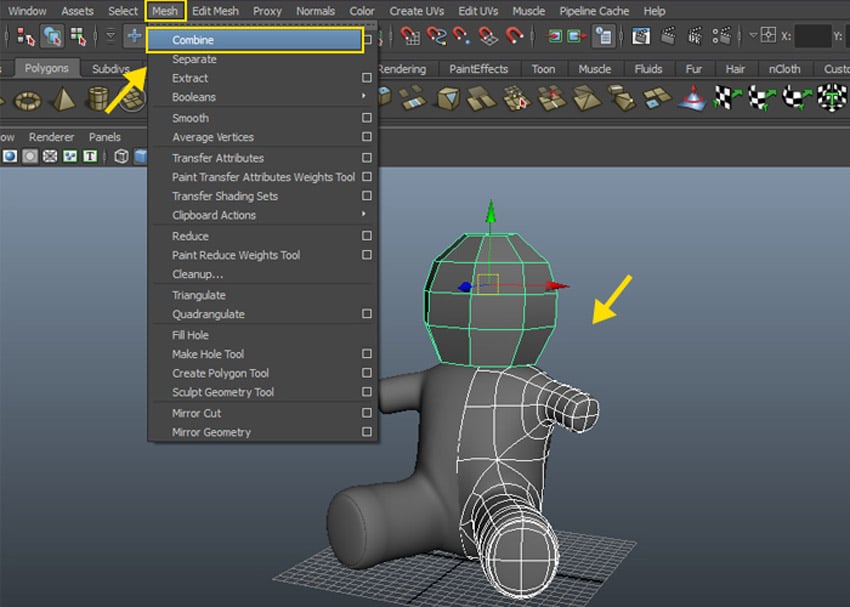850x607 pixels.
Task: Open the Renderer dropdown menu
Action: click(51, 137)
